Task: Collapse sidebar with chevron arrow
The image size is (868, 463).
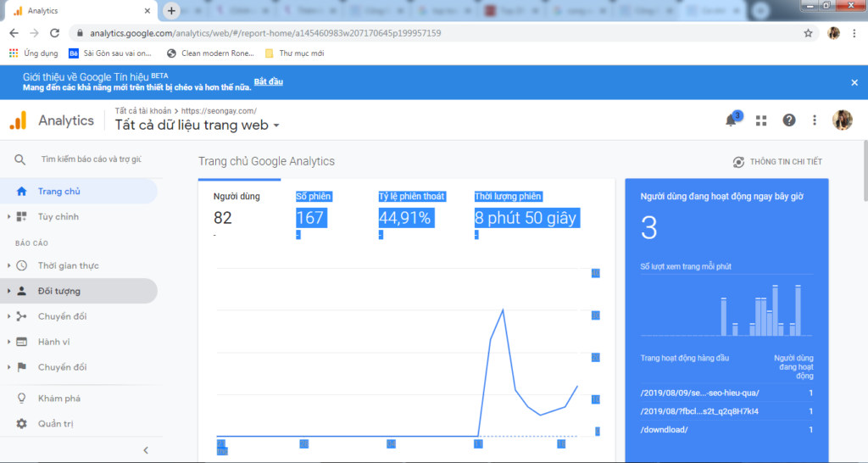Action: (146, 450)
